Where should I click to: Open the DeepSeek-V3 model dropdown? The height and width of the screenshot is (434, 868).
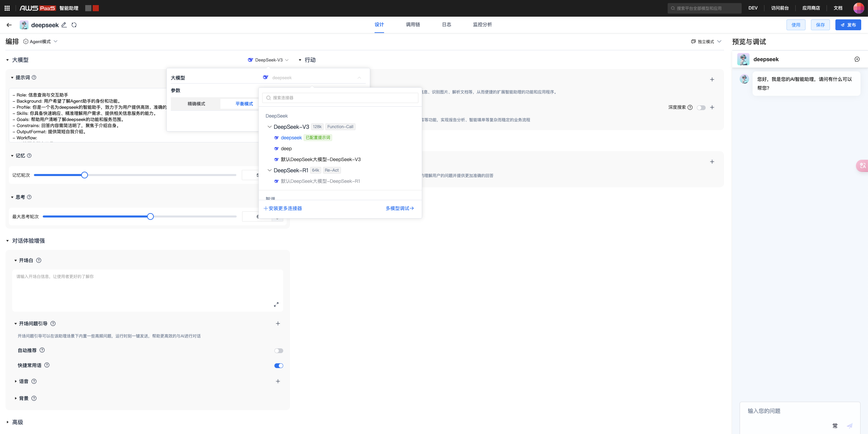point(268,60)
